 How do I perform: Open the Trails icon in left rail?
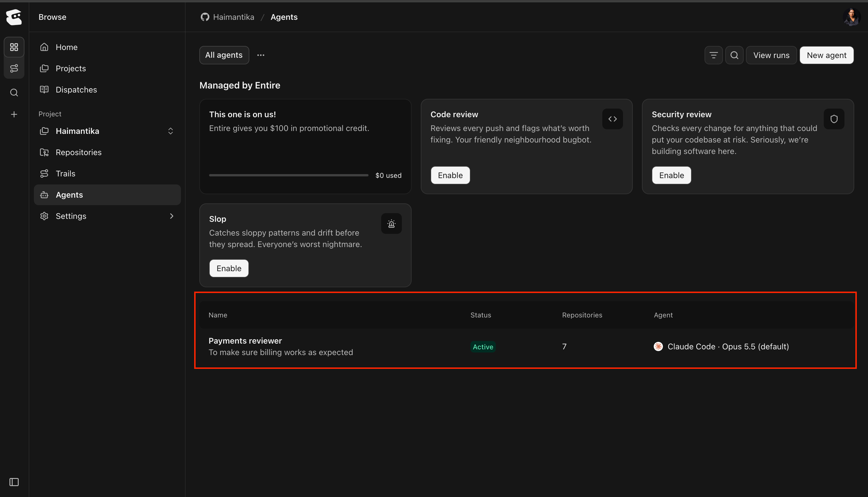click(x=14, y=68)
